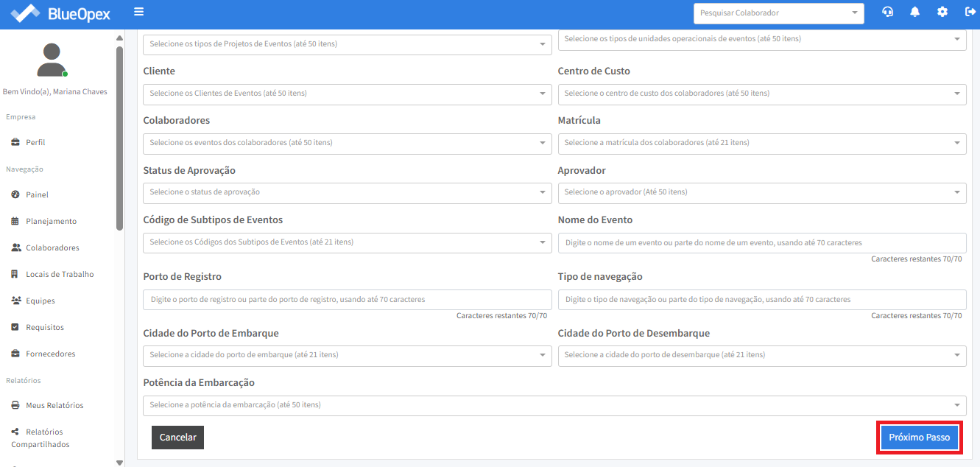Open the unidades operacionais de eventos dropdown

762,39
